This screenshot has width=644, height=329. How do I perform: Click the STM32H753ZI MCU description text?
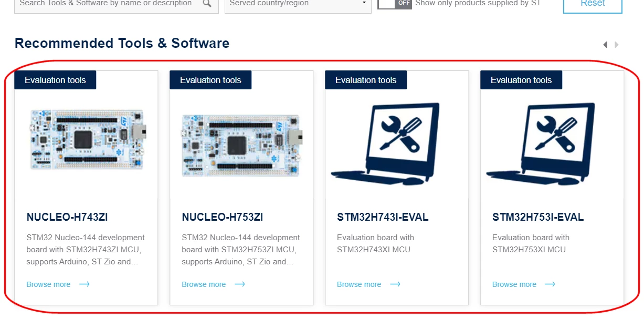(x=241, y=250)
